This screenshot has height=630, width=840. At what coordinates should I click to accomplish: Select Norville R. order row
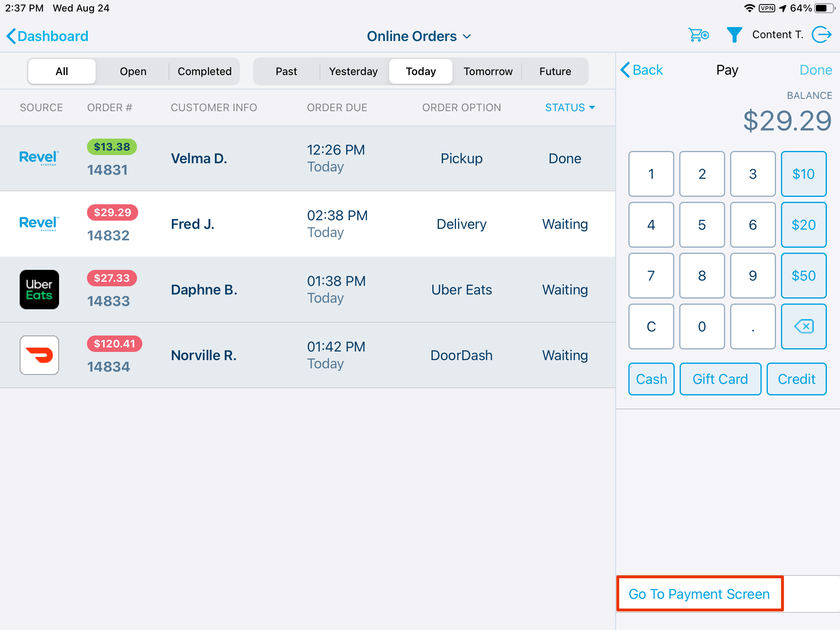[308, 355]
